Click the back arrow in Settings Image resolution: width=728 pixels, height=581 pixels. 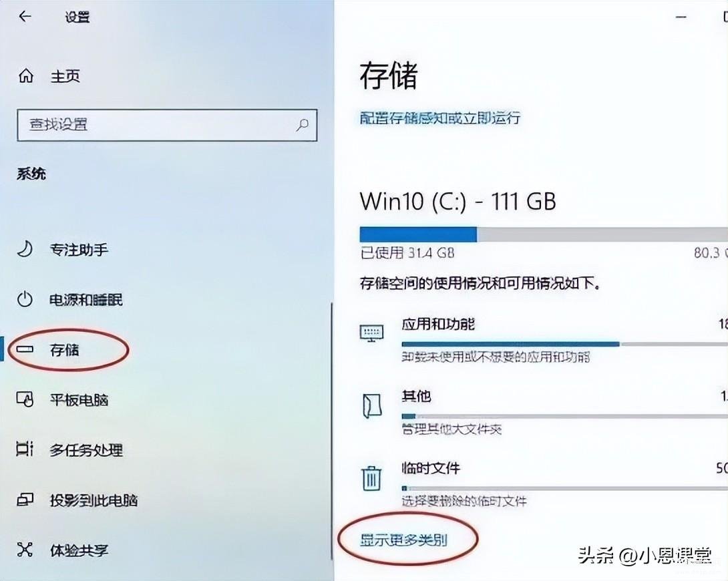click(25, 17)
